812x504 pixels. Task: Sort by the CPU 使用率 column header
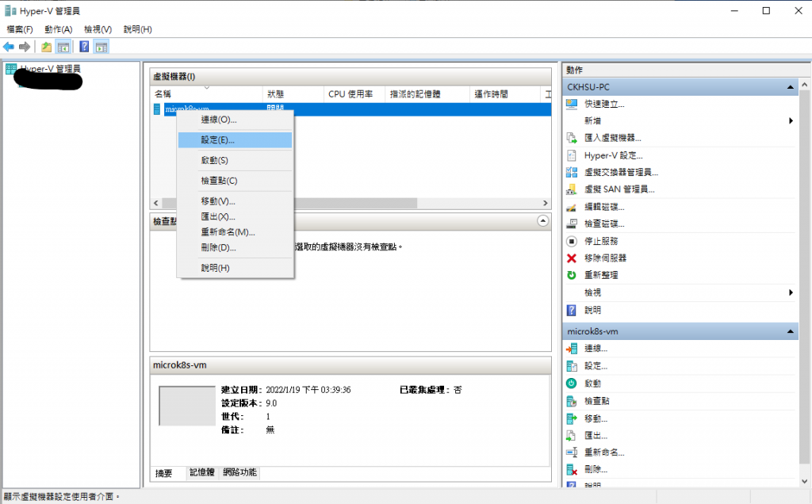coord(354,94)
